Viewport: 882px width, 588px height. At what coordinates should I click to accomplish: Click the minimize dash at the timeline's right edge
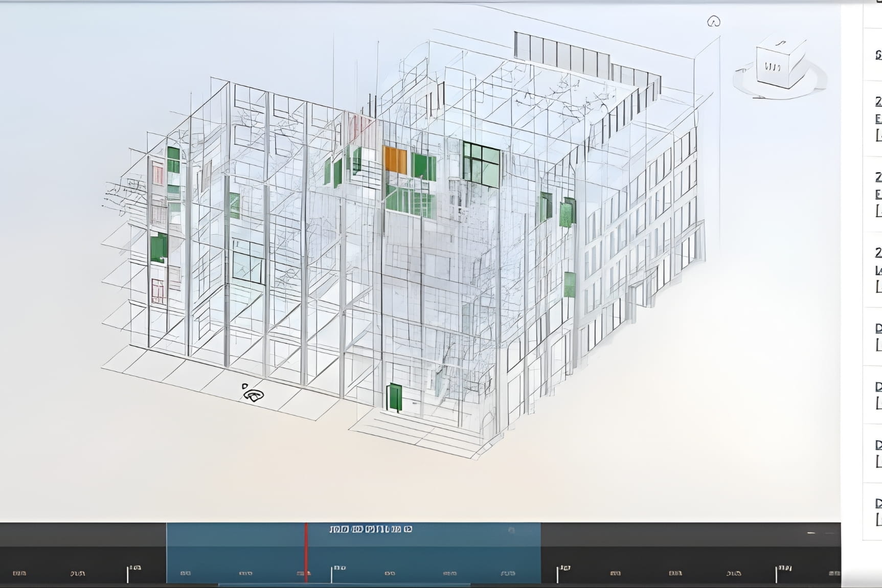point(811,533)
